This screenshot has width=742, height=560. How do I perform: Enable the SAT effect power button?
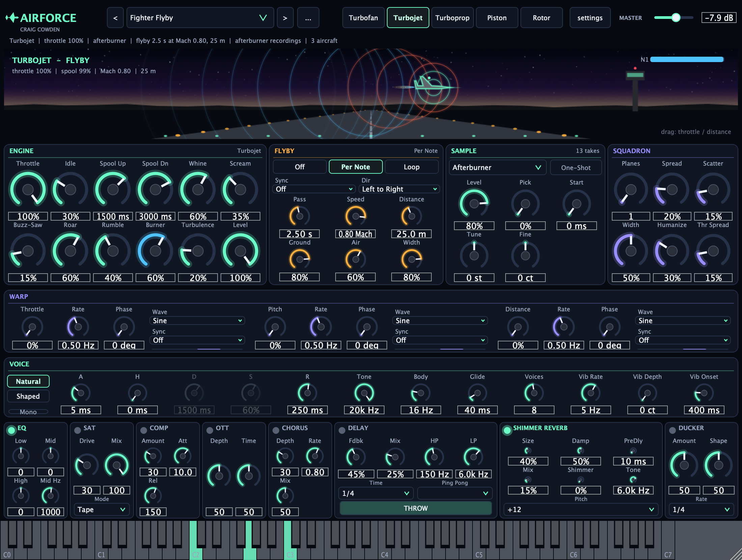pos(77,430)
